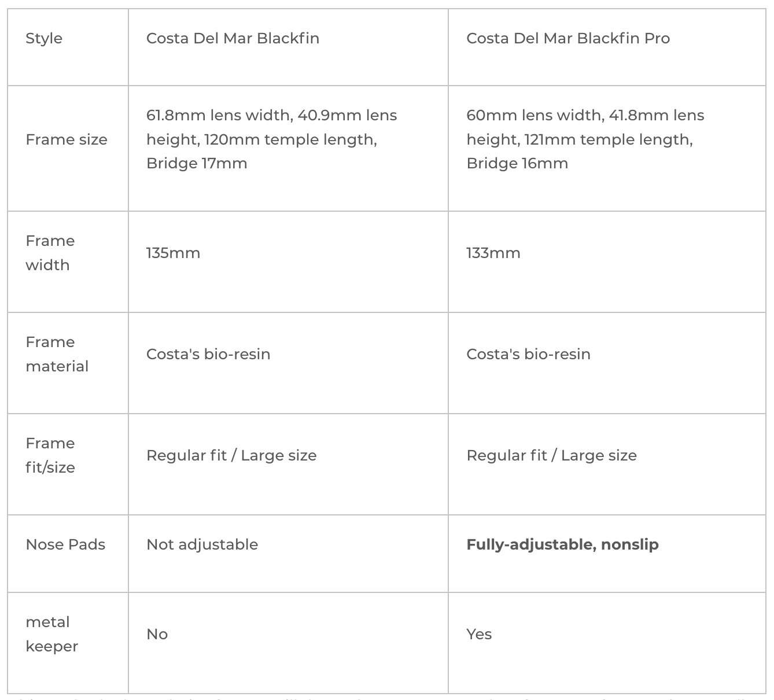Click the Frame width row label
774x700 pixels.
click(x=50, y=253)
